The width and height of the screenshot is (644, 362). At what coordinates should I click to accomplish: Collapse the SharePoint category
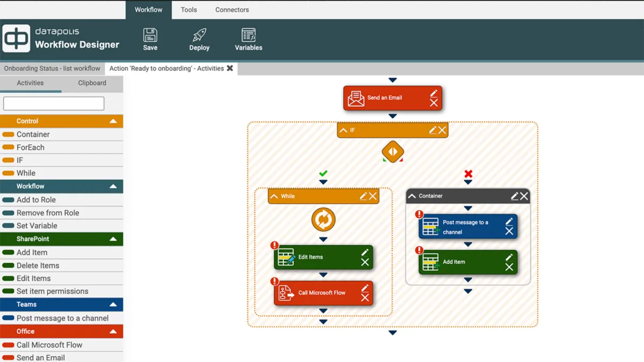pos(113,239)
